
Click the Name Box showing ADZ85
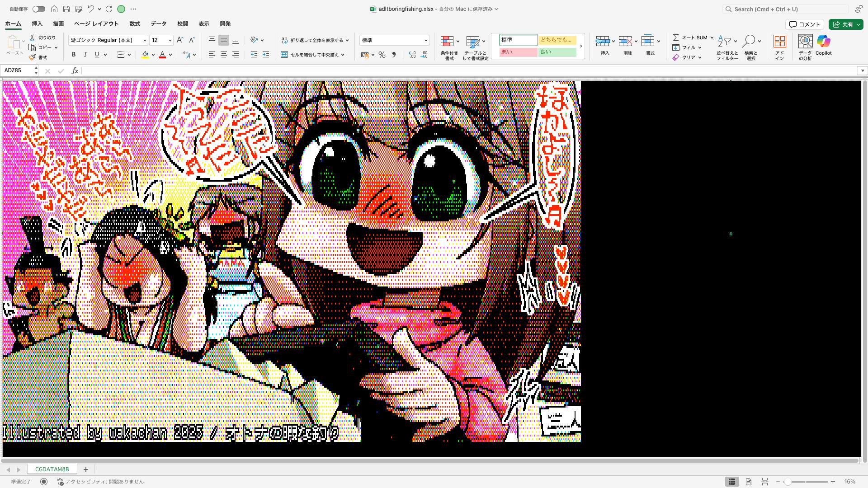click(17, 70)
